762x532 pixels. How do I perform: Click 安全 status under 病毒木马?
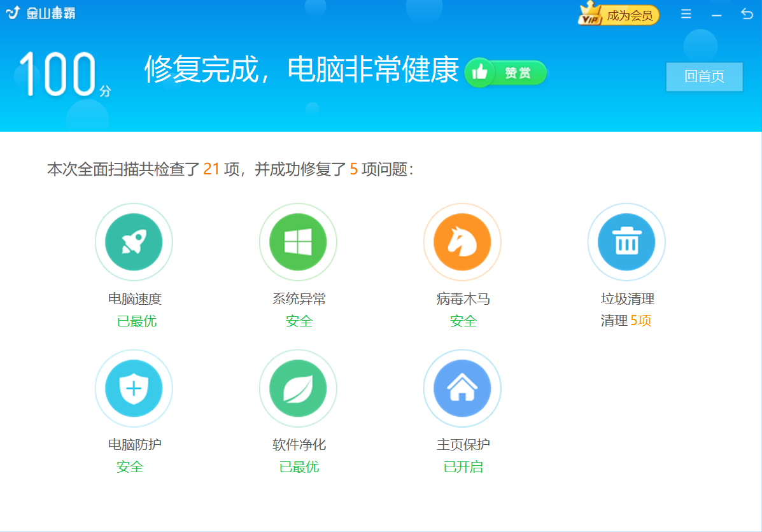pos(462,321)
